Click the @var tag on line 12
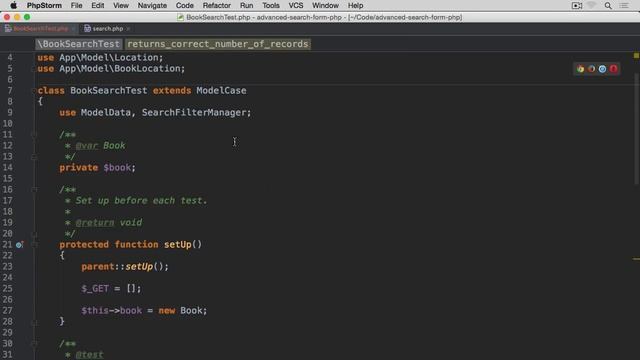The image size is (640, 360). [87, 146]
